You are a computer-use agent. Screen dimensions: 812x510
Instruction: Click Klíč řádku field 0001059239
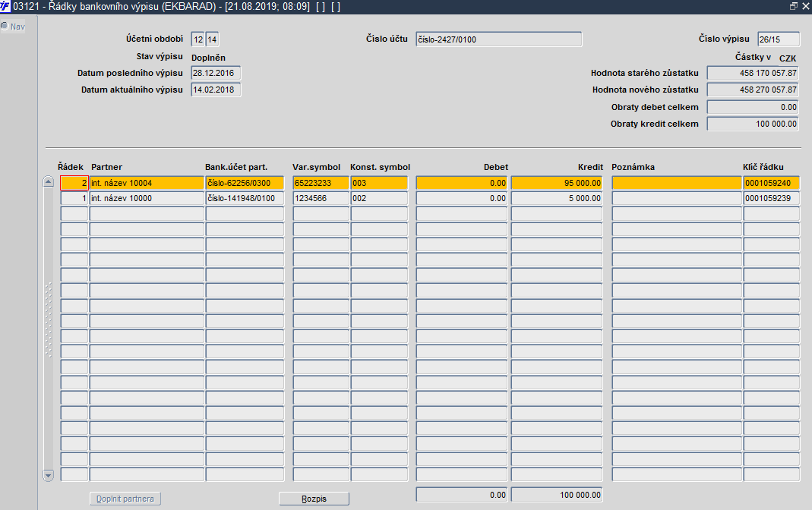771,198
